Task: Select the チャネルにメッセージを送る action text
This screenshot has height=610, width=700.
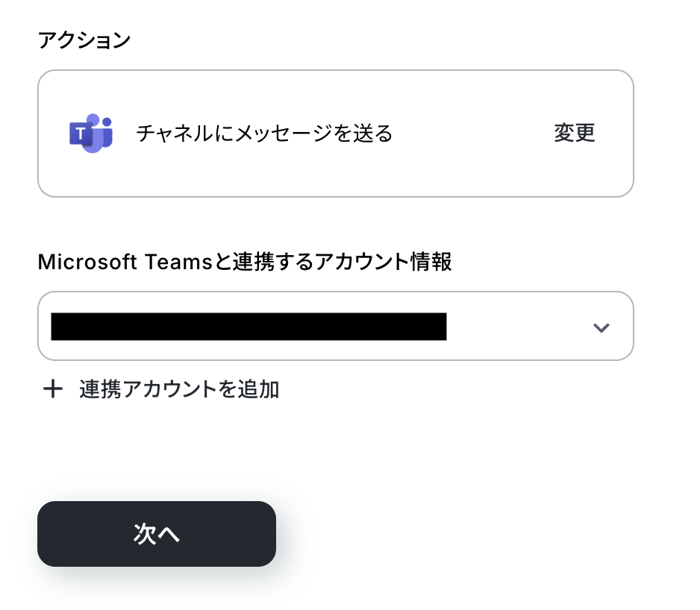Action: [264, 133]
